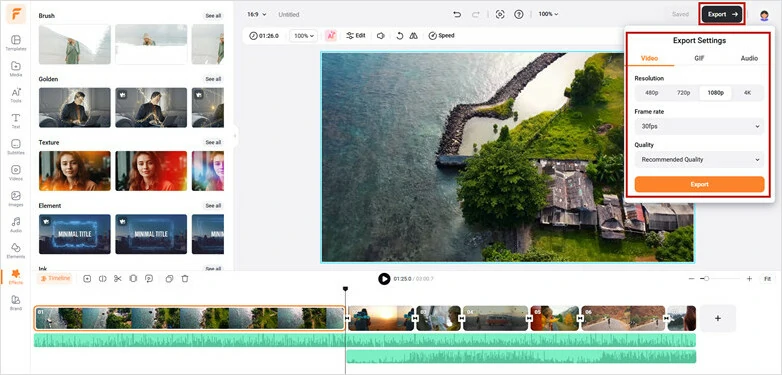This screenshot has height=375, width=782.
Task: Click the timeline zoom slider handle
Action: (x=706, y=279)
